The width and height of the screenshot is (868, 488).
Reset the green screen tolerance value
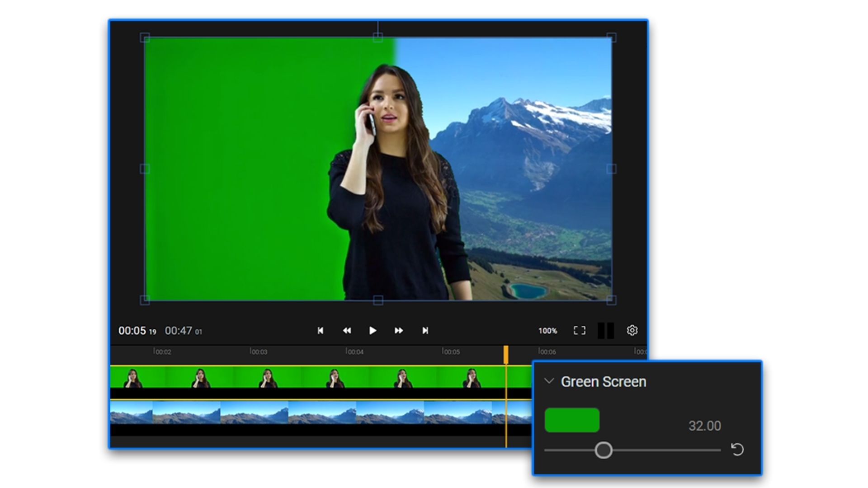737,450
